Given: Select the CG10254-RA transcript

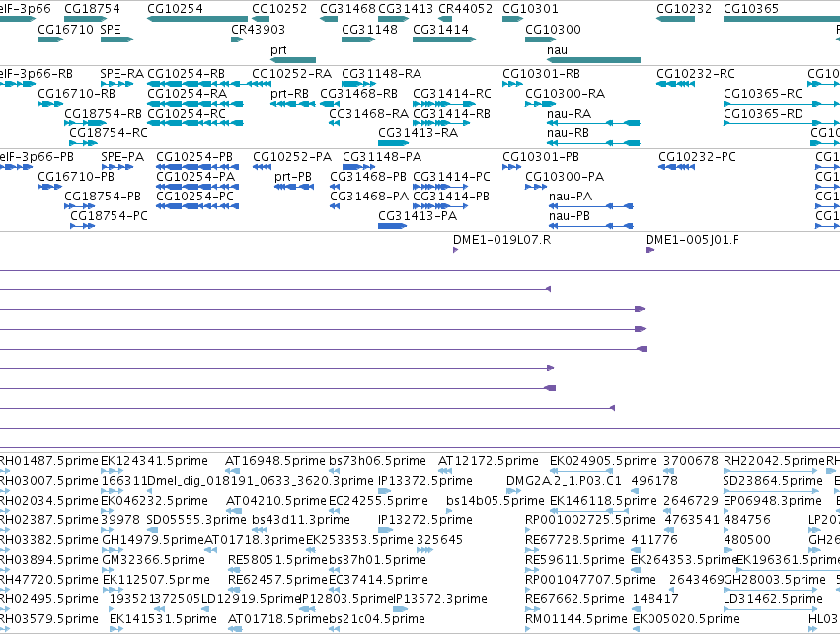Looking at the screenshot, I should [x=195, y=104].
